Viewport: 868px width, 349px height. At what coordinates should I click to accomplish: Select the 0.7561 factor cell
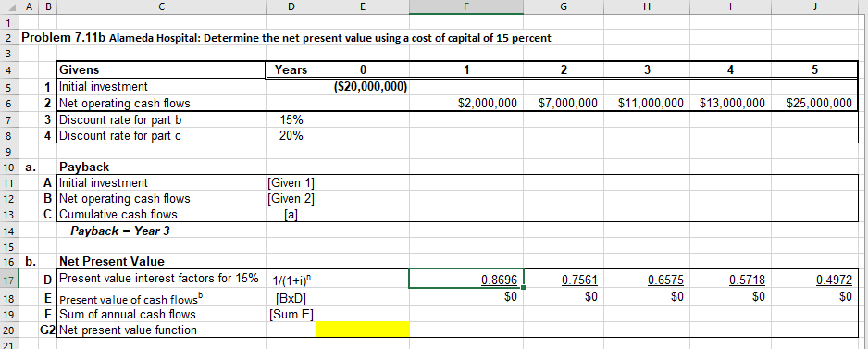pos(563,280)
